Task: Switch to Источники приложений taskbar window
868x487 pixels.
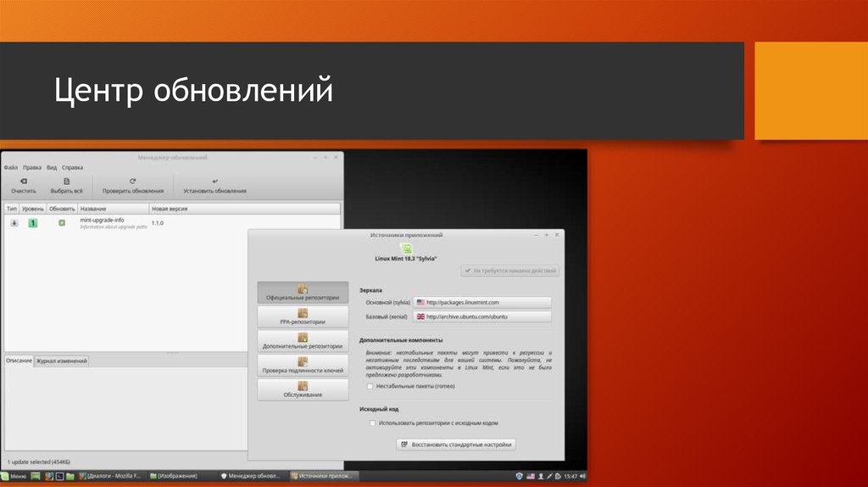Action: pyautogui.click(x=323, y=476)
